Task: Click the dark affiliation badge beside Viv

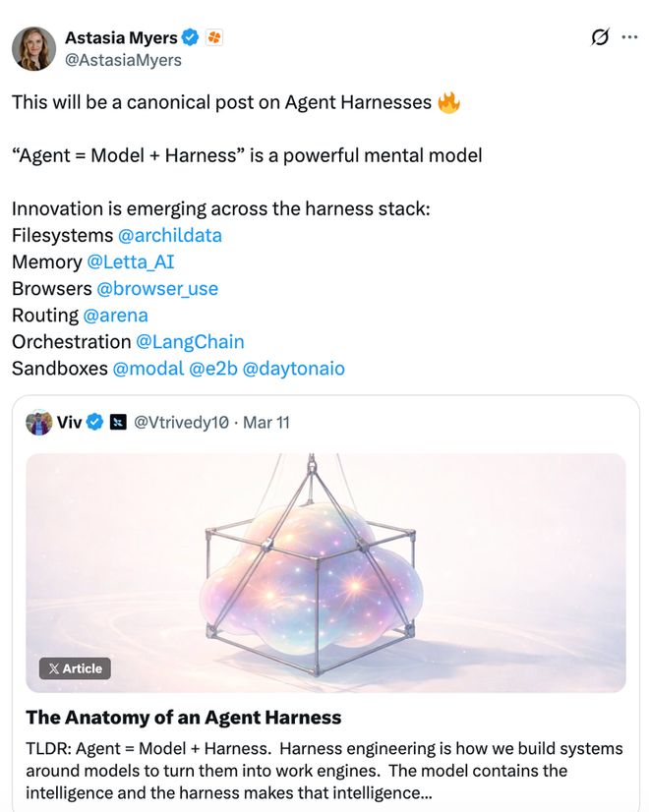Action: pyautogui.click(x=118, y=423)
